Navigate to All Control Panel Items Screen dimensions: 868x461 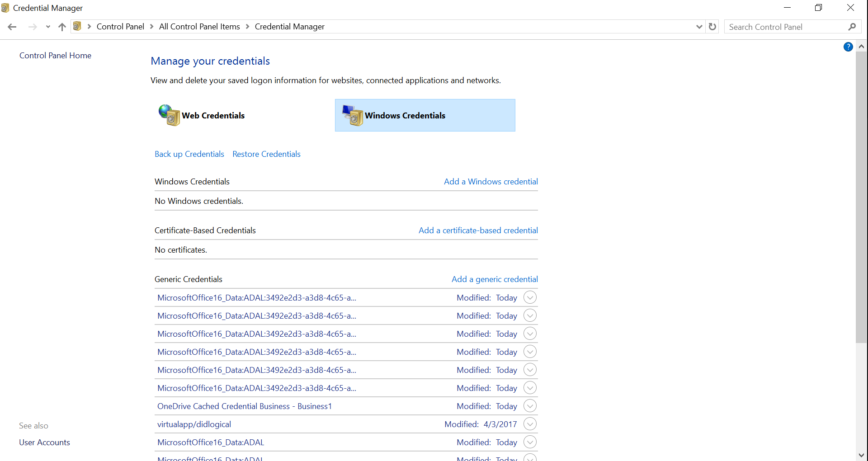(199, 26)
